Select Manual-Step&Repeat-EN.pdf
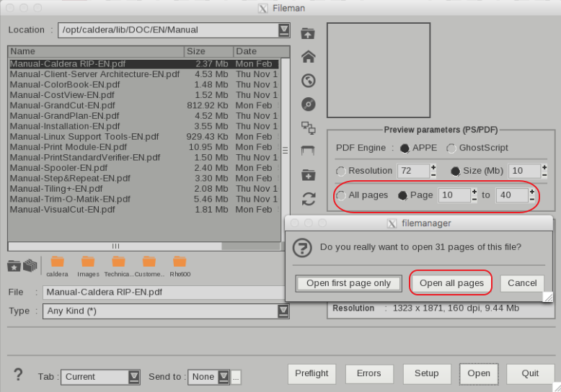 point(143,178)
